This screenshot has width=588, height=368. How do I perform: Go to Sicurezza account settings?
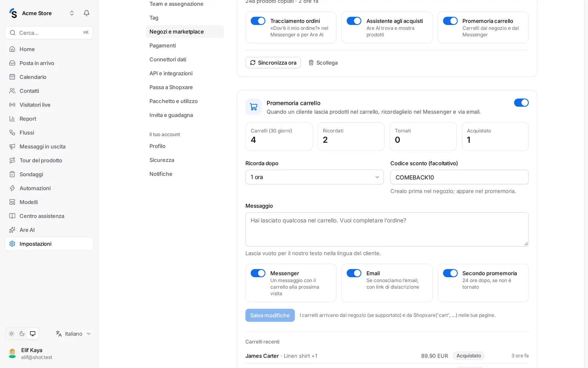184,160
